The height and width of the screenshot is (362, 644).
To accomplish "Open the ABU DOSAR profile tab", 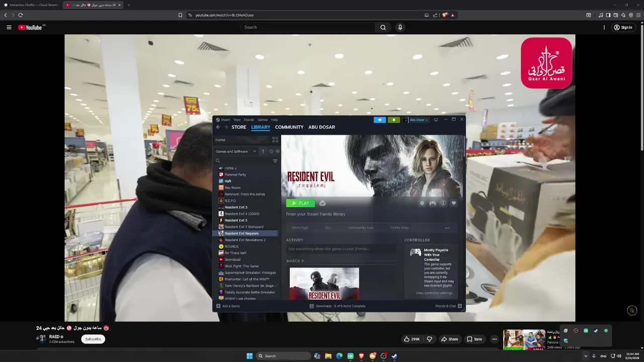I will 321,127.
